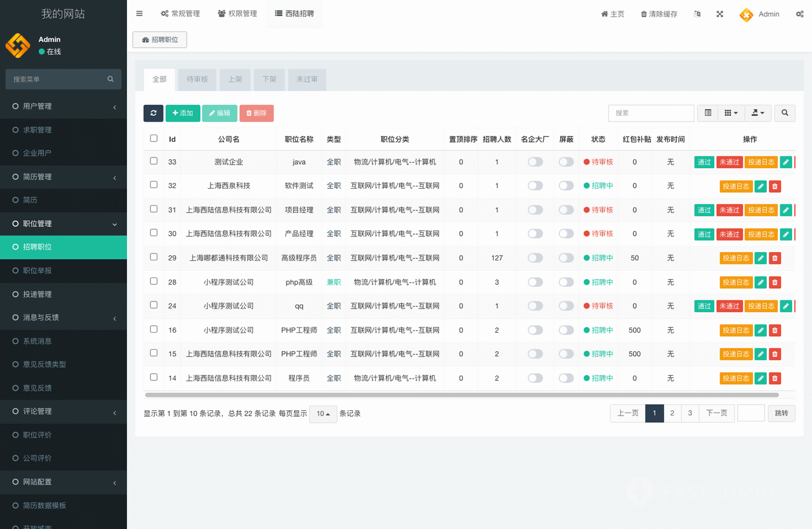This screenshot has height=529, width=812.
Task: Toggle 屏蔽 switch for row 29
Action: [566, 258]
